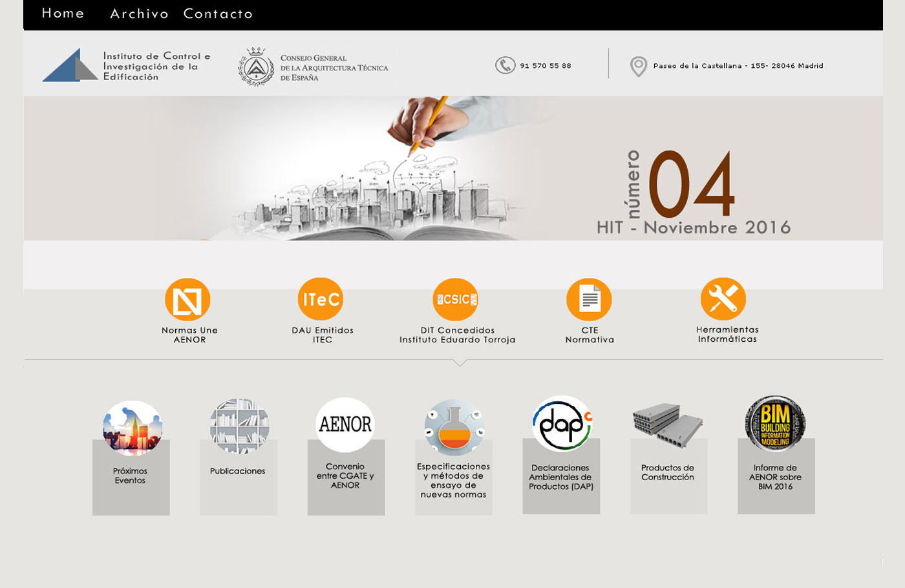Click the location pin icon for address

click(x=638, y=66)
